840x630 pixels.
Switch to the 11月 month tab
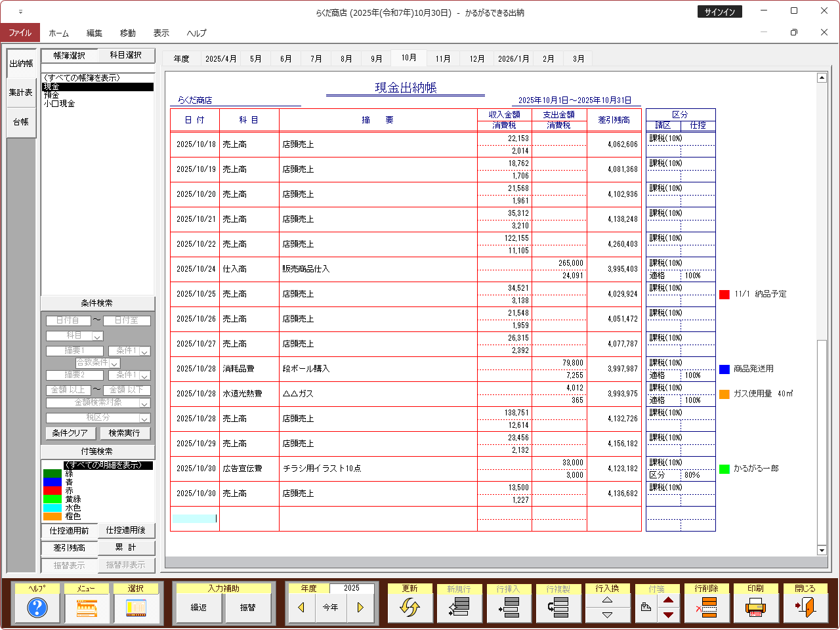(443, 58)
